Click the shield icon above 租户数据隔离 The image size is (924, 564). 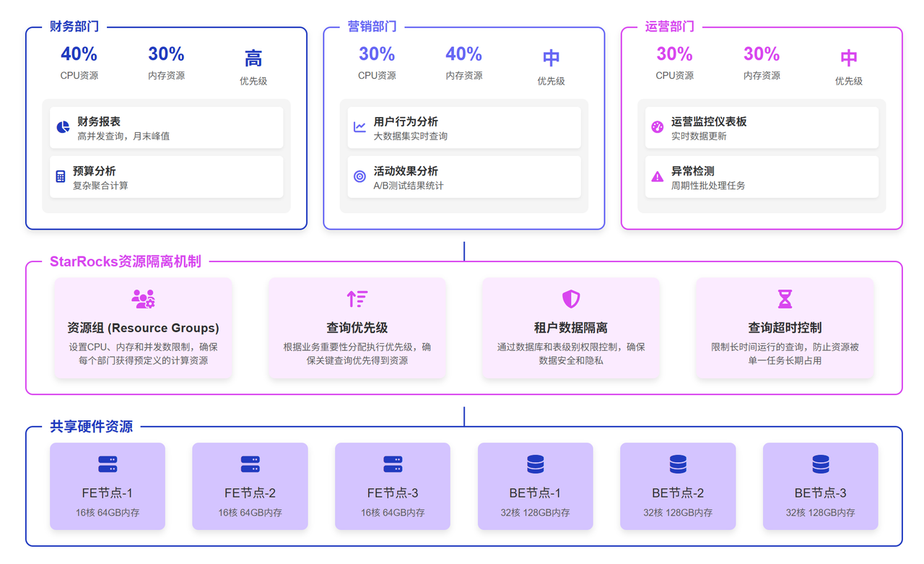point(571,299)
